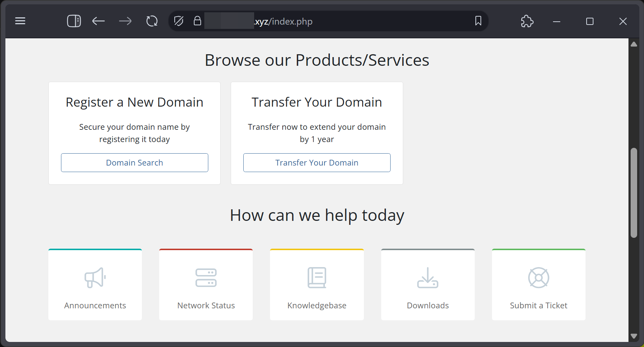Click the Downloads tray icon
The width and height of the screenshot is (644, 347).
pyautogui.click(x=428, y=278)
